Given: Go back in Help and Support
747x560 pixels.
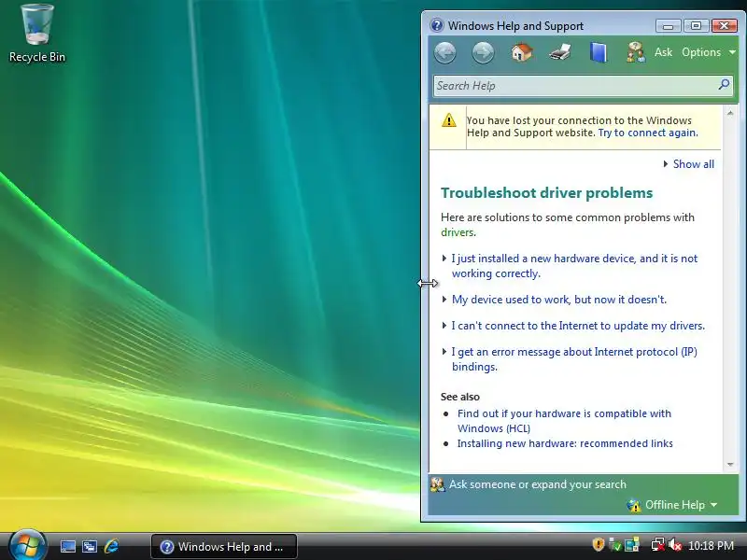Looking at the screenshot, I should tap(445, 52).
